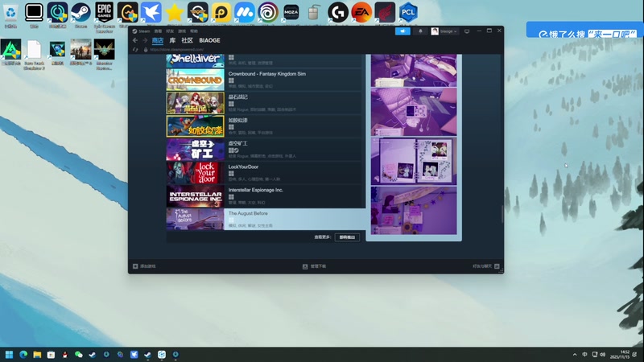Open the 好友 menu in Steam

[170, 31]
